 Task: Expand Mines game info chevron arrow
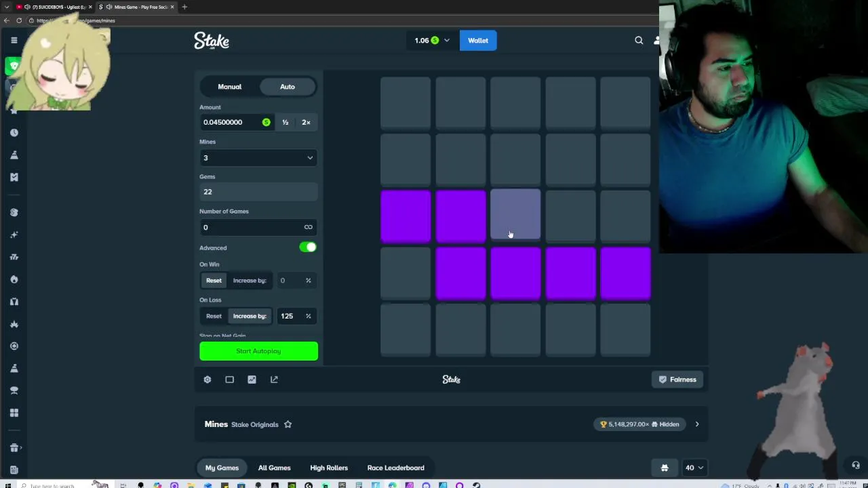coord(696,424)
